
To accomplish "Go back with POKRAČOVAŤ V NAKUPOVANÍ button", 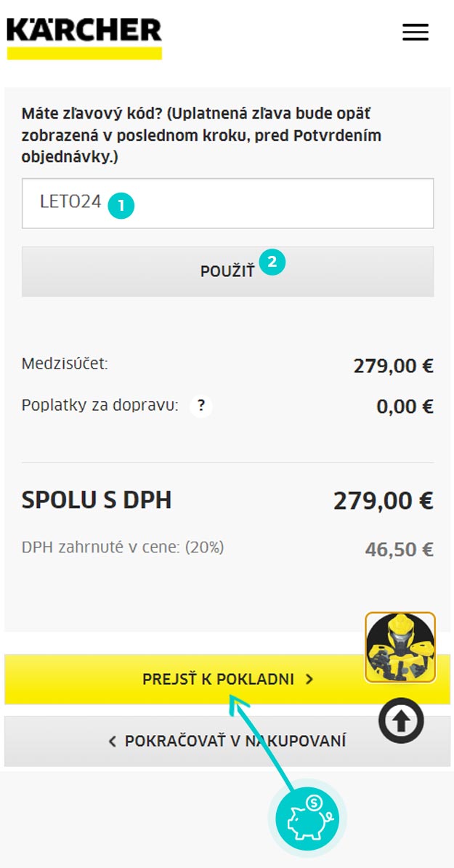I will click(x=227, y=742).
